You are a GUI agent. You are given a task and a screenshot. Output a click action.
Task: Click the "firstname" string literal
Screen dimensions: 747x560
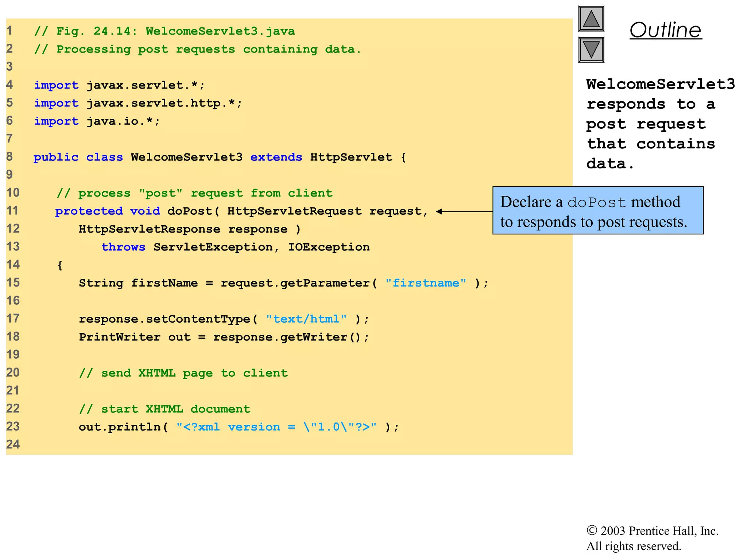coord(426,283)
